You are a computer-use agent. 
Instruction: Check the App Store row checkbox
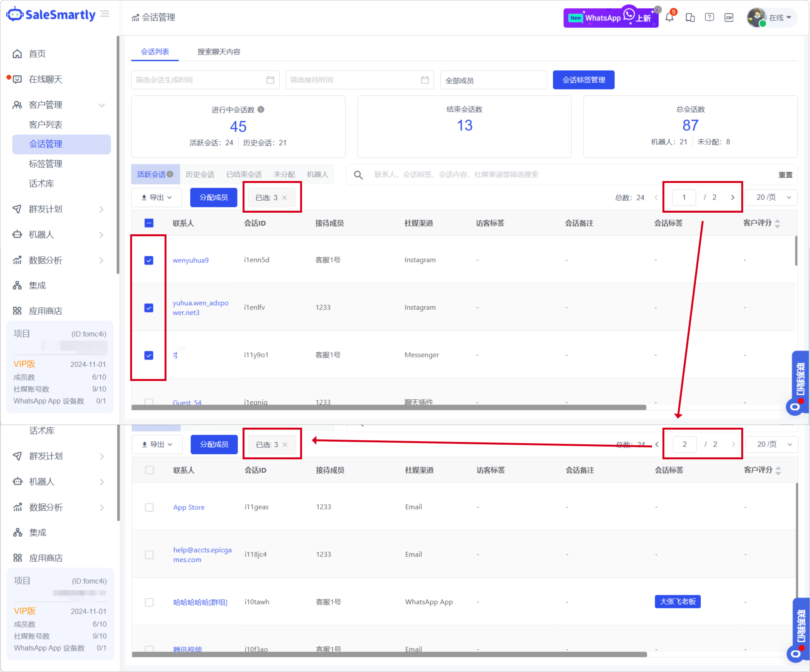[149, 507]
